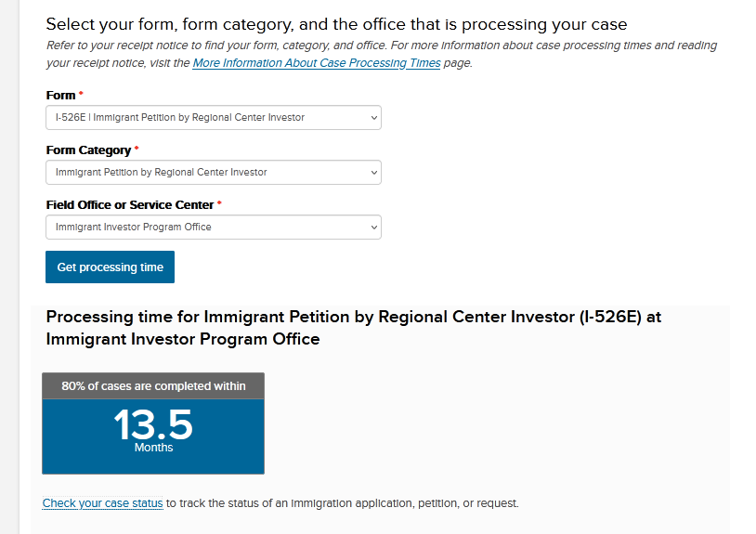Click the bold Form field label
756x534 pixels.
(61, 96)
